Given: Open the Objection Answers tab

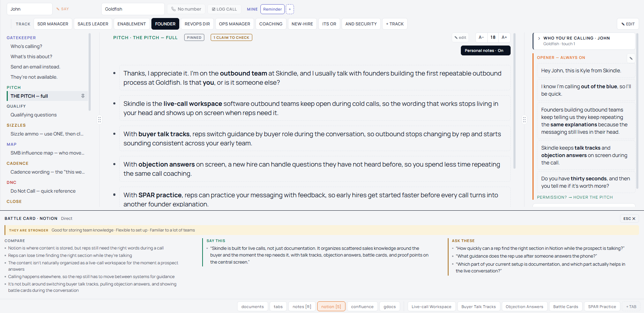Looking at the screenshot, I should click(x=524, y=307).
